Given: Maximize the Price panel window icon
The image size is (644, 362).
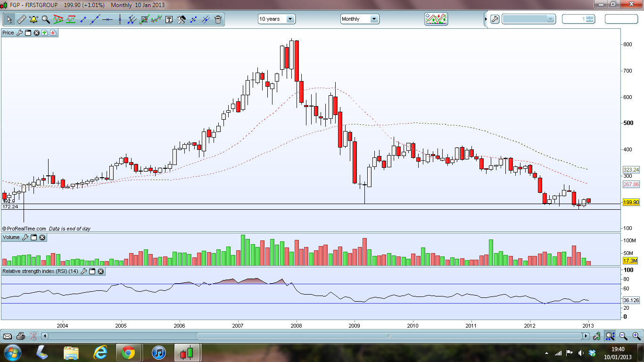Looking at the screenshot, I should coord(28,33).
